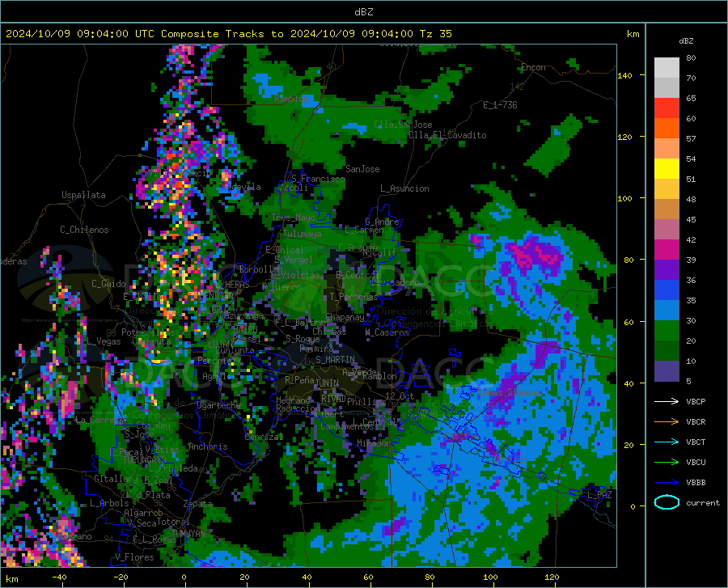This screenshot has height=588, width=728.
Task: Click the 'C_Chilenos' map label
Action: pos(84,230)
